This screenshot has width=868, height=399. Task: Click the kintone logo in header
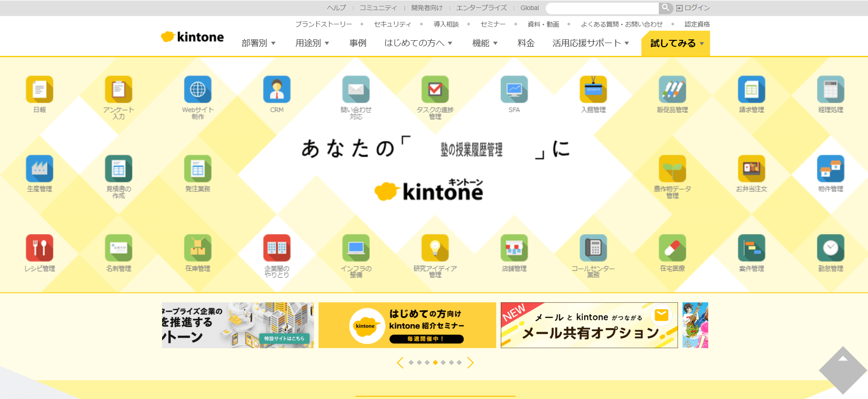pyautogui.click(x=192, y=37)
